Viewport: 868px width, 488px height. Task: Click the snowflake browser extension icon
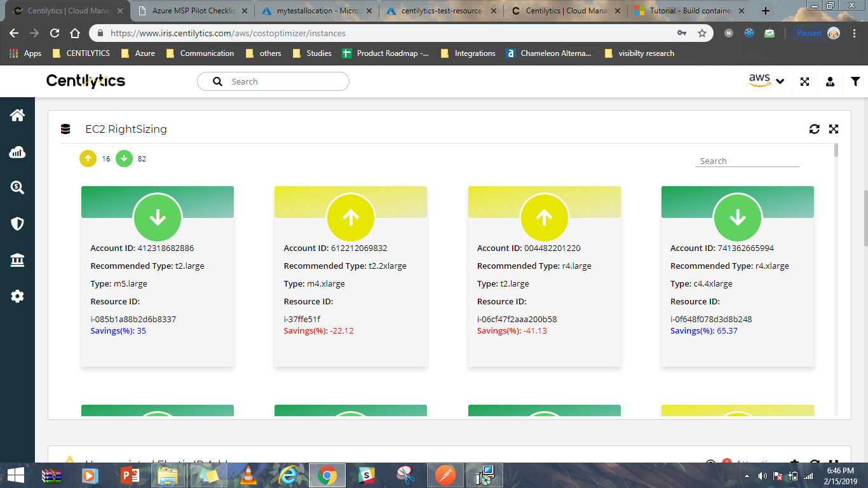coord(749,33)
